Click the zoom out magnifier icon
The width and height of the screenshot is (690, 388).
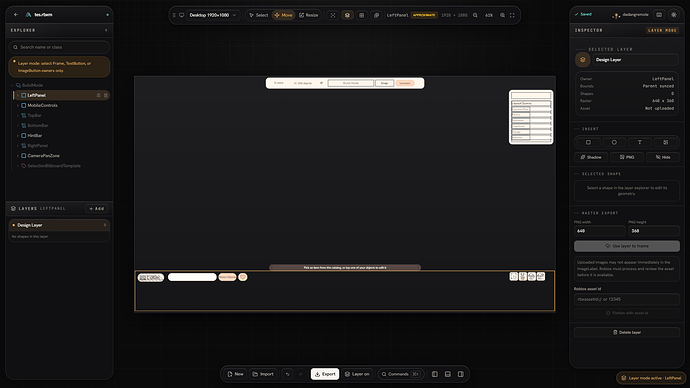click(475, 15)
